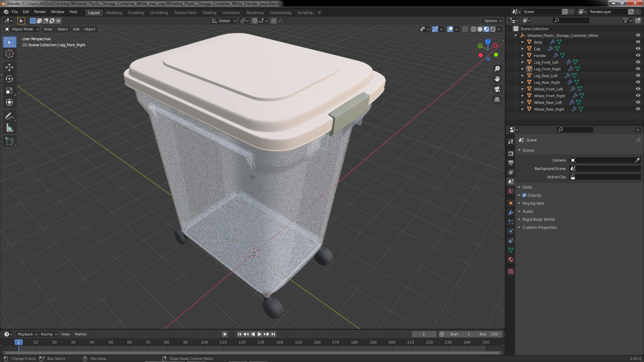Select the Add Cube tool
This screenshot has width=644, height=362.
pos(9,141)
